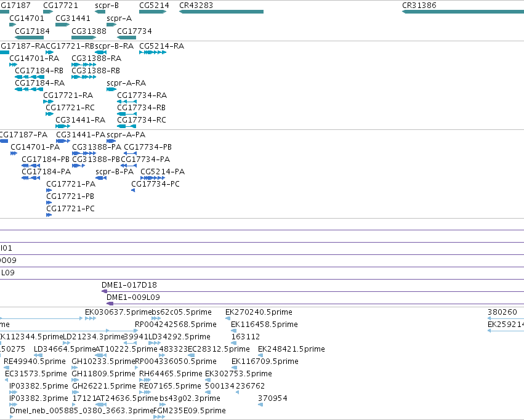Select transcript scpr-B-RA
This screenshot has height=420, width=524.
click(x=100, y=52)
